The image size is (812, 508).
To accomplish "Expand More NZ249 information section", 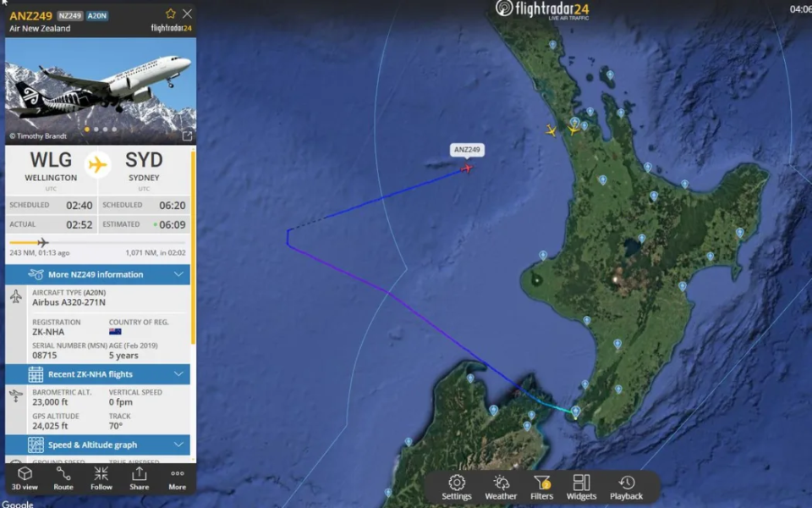I will click(x=97, y=274).
